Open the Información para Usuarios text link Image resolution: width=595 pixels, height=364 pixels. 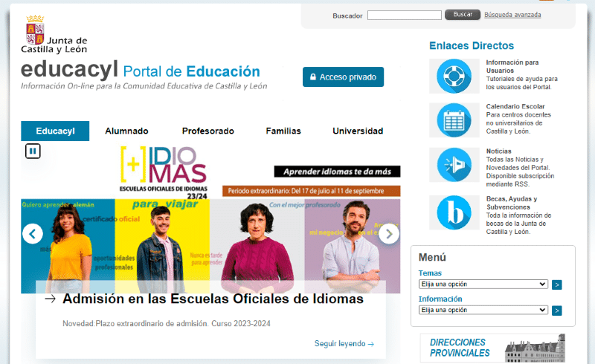(512, 66)
